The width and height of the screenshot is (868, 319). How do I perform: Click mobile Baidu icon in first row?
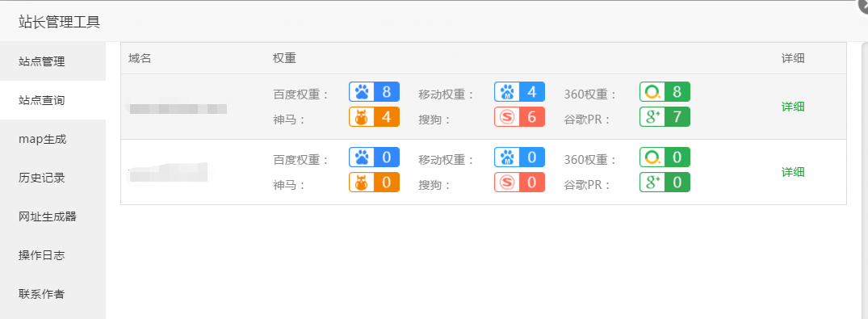pyautogui.click(x=507, y=92)
